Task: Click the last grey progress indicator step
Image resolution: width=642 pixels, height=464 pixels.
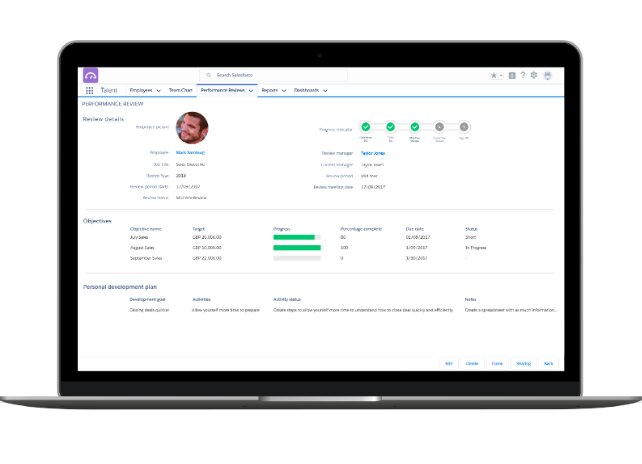Action: click(463, 127)
